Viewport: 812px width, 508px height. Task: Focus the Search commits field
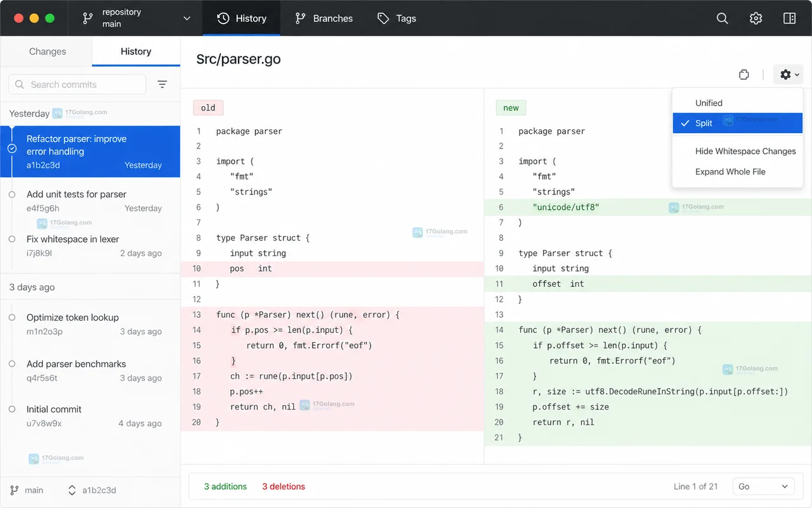[x=77, y=84]
